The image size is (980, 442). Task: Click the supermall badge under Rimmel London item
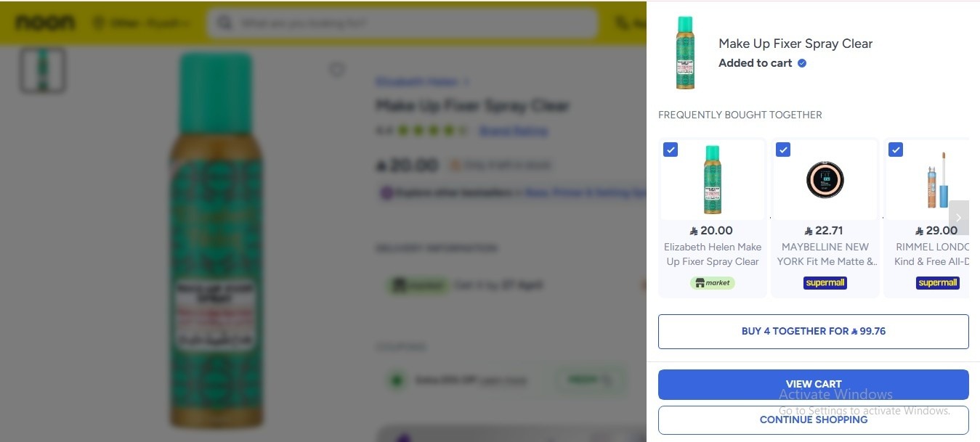pos(938,282)
